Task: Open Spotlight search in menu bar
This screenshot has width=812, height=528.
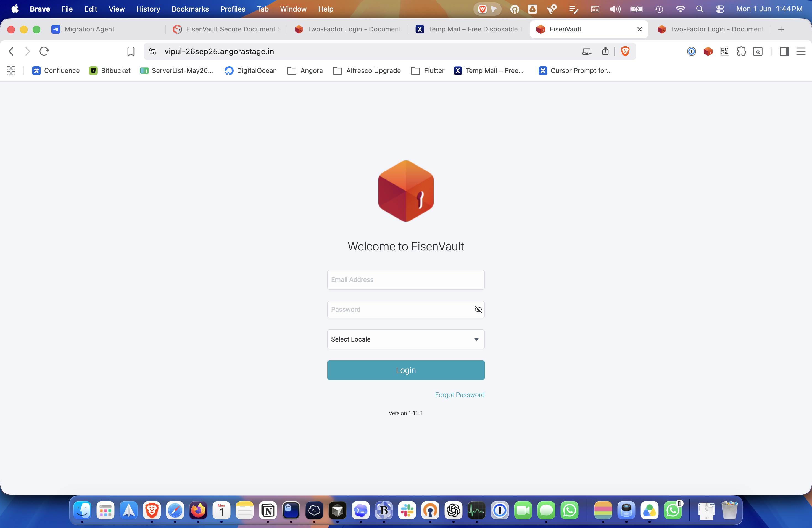Action: pyautogui.click(x=699, y=9)
